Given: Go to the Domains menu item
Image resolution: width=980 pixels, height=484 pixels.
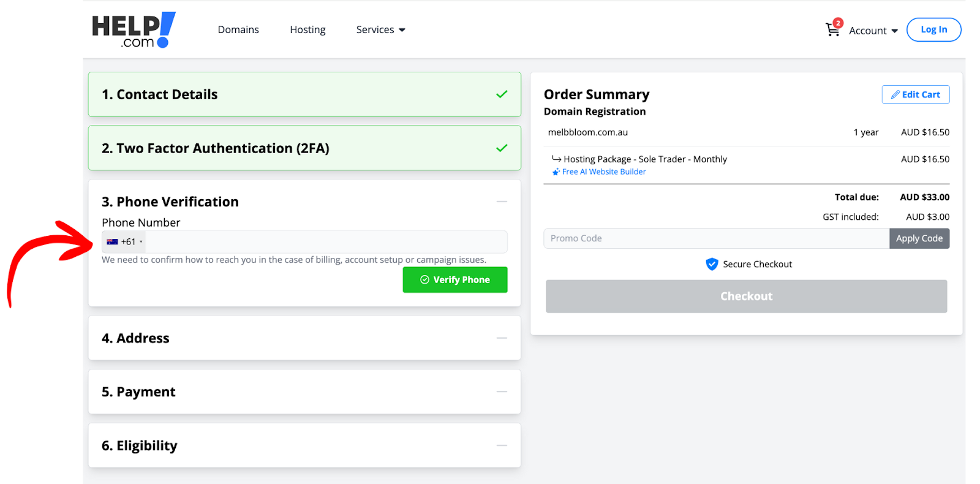Looking at the screenshot, I should pyautogui.click(x=238, y=30).
